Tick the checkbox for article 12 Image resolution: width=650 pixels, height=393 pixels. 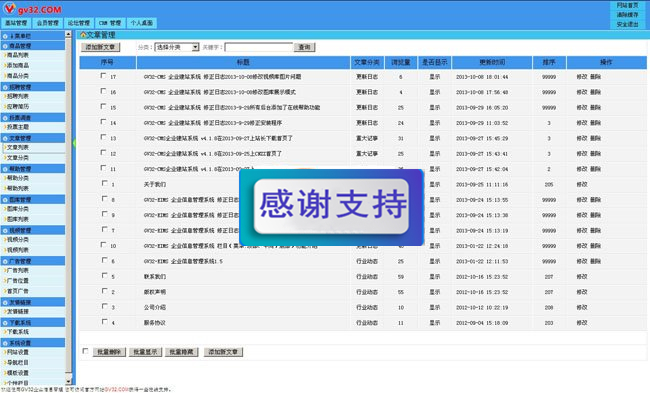(103, 153)
